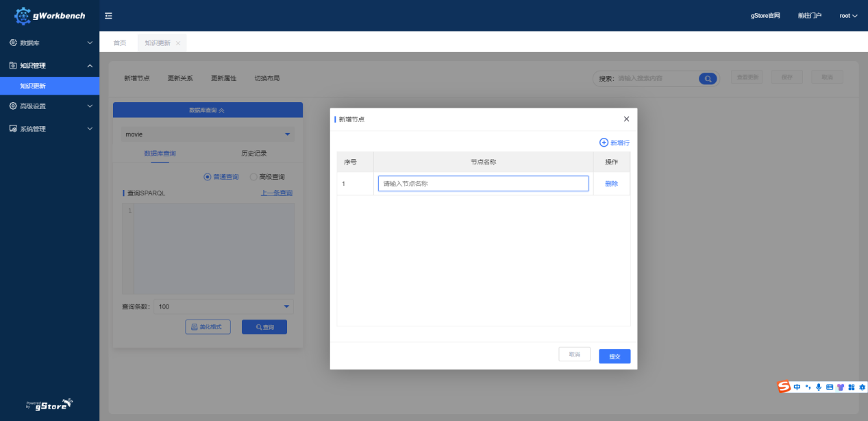Viewport: 868px width, 421px height.
Task: Expand the 高级设置 sidebar menu
Action: 49,106
